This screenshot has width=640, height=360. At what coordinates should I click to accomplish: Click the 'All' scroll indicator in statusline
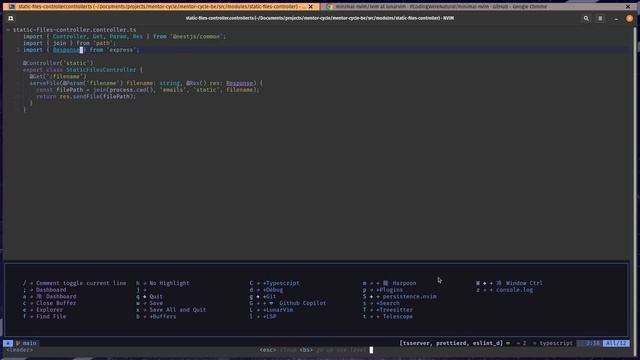[x=616, y=343]
